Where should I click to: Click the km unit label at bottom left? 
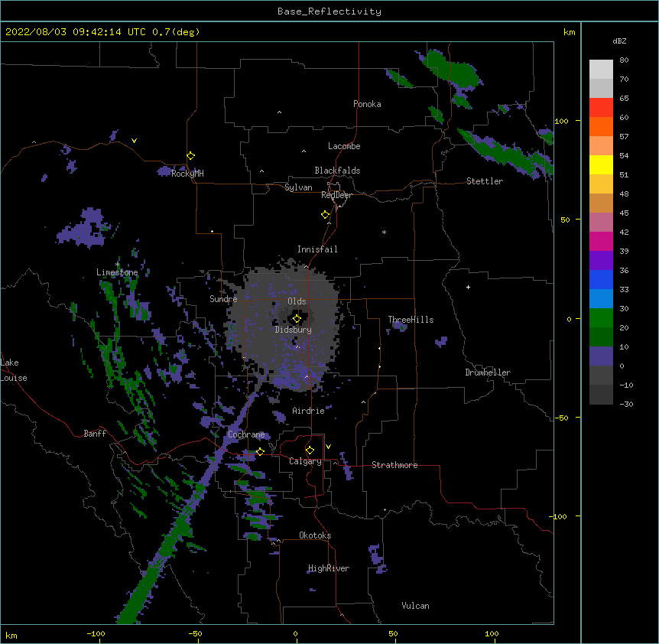(11, 636)
